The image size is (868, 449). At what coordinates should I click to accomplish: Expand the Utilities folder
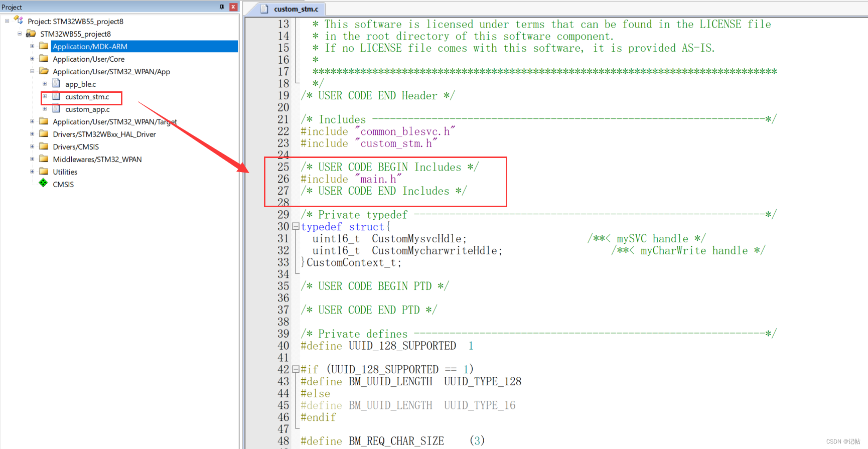[32, 172]
